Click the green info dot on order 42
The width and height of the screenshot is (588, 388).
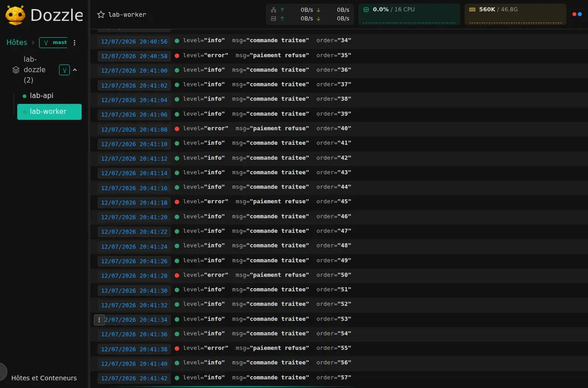click(x=177, y=158)
